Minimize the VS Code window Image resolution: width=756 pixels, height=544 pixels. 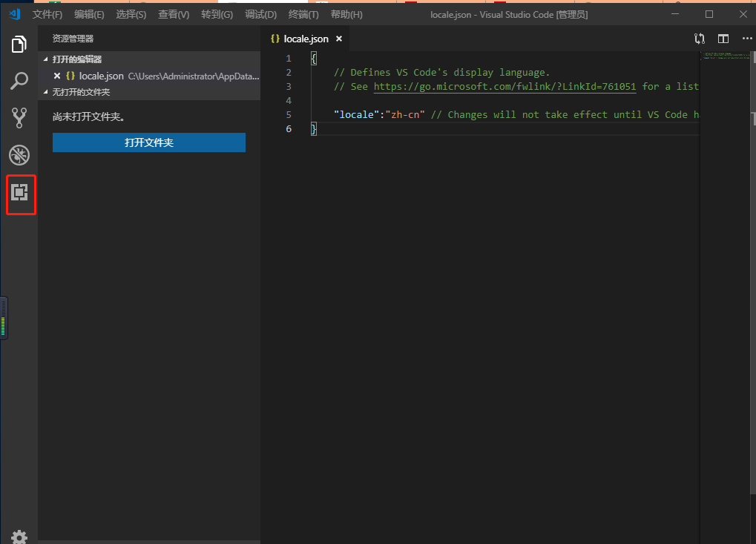point(675,14)
